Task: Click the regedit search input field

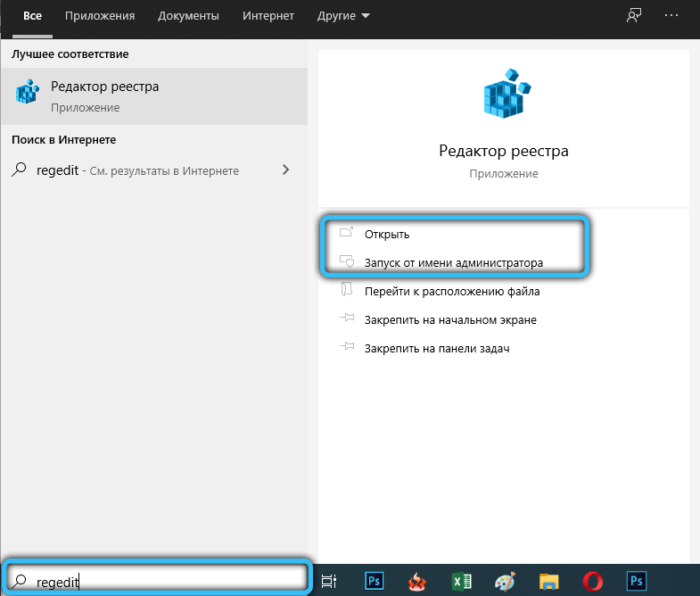Action: [156, 581]
